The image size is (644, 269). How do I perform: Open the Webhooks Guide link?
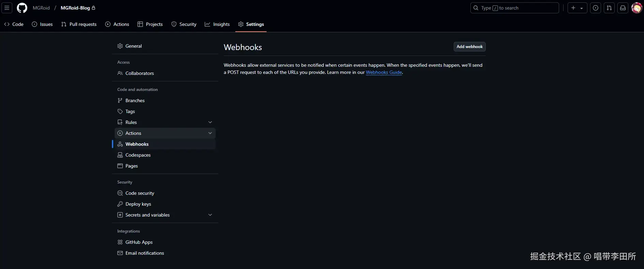click(384, 72)
